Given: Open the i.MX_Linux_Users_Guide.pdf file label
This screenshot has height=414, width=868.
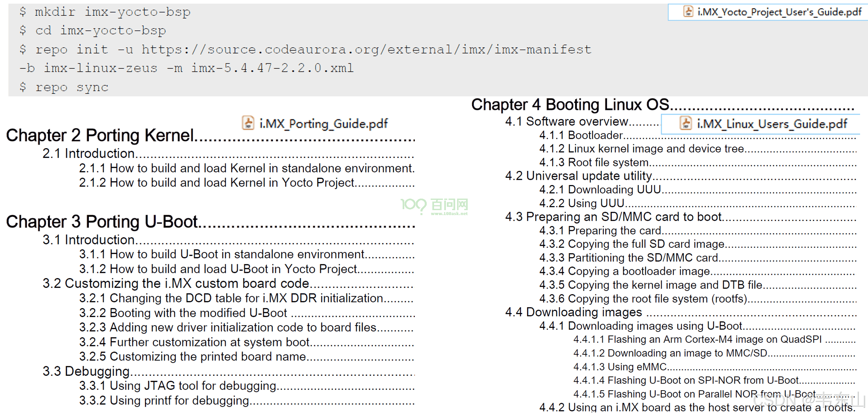Looking at the screenshot, I should (772, 124).
